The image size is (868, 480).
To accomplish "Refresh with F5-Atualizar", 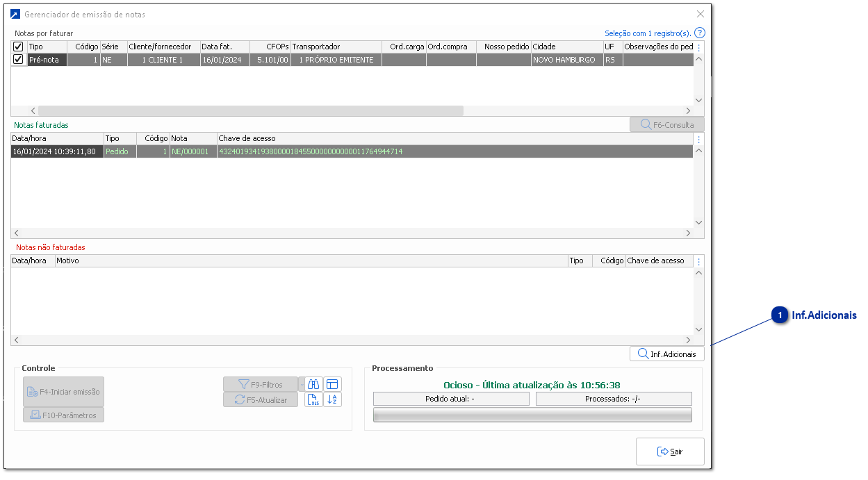I will 260,399.
